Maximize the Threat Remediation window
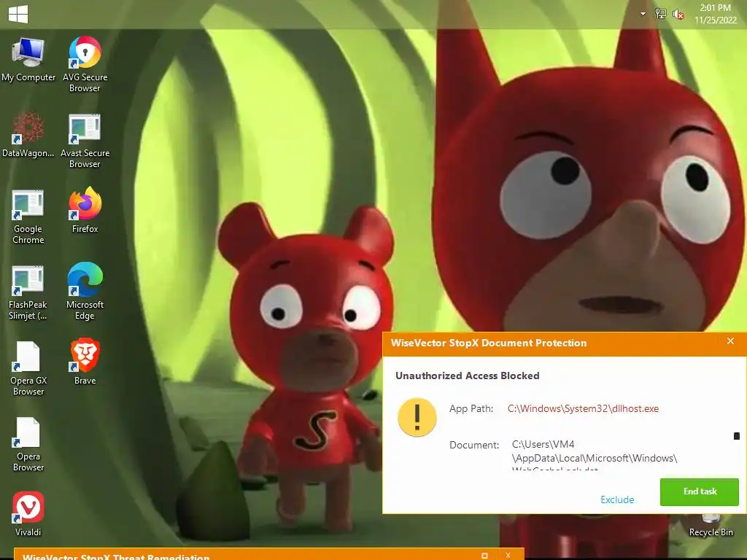This screenshot has width=747, height=560. [484, 556]
